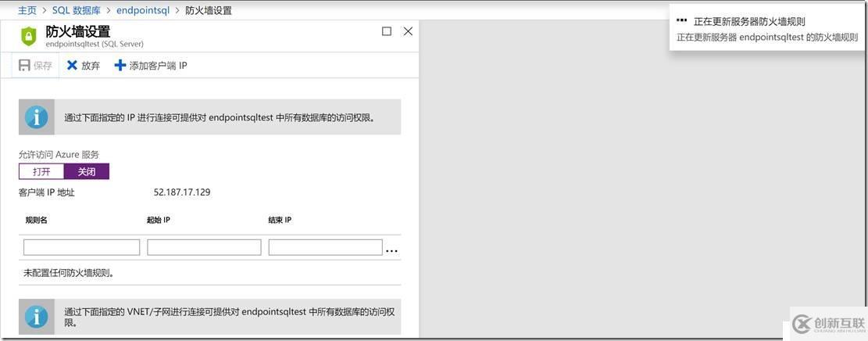Focus the end IP input field
Screen dimensions: 868x341
(x=326, y=247)
